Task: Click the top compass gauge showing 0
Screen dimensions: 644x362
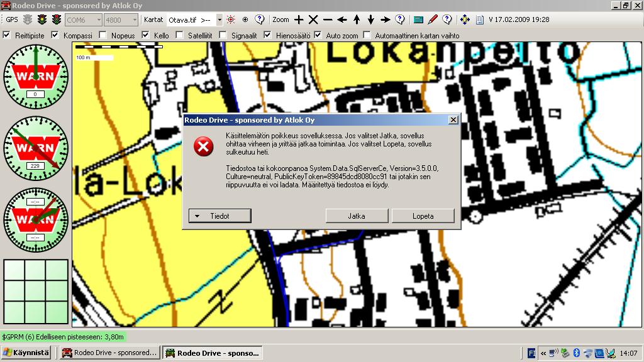Action: point(36,76)
